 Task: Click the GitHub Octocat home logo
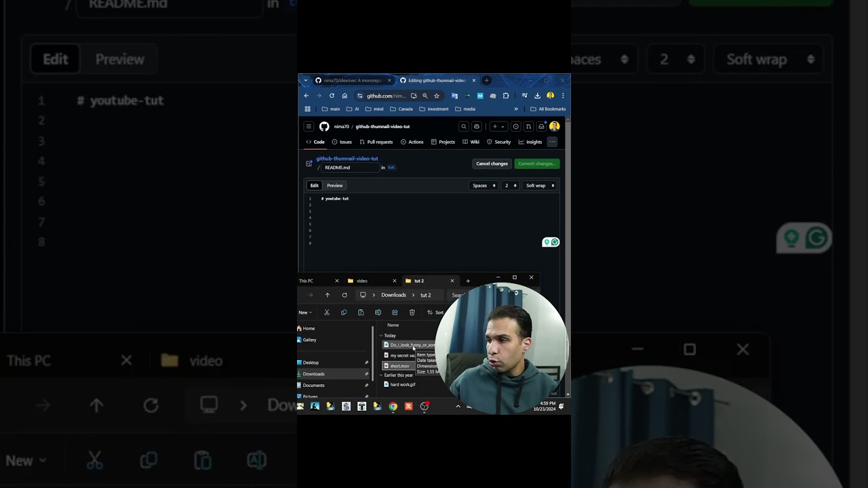pos(324,126)
